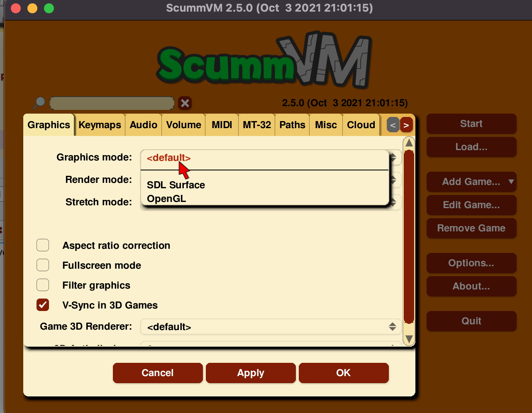This screenshot has width=532, height=413.
Task: Click the Cancel button
Action: 158,373
